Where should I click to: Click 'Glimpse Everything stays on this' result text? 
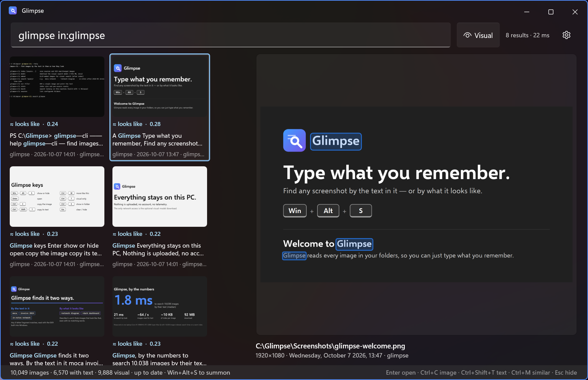point(158,249)
